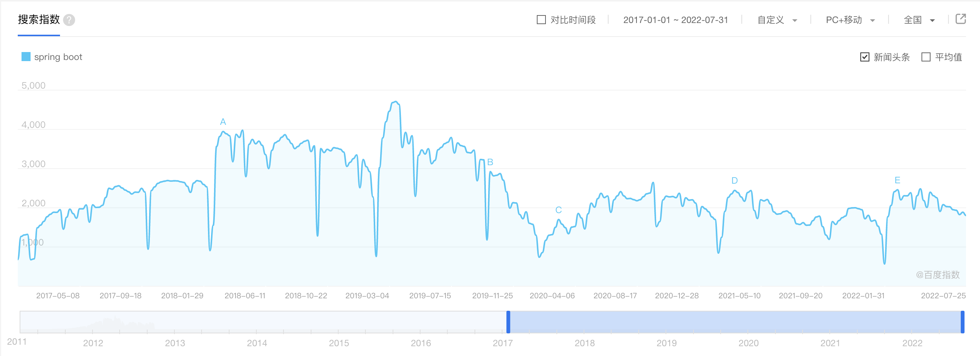Click the left handle of range slider
This screenshot has width=980, height=356.
(508, 322)
